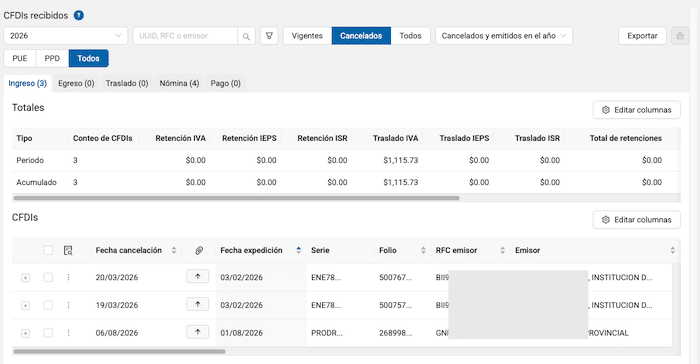Sort by Emisor column

(x=673, y=251)
